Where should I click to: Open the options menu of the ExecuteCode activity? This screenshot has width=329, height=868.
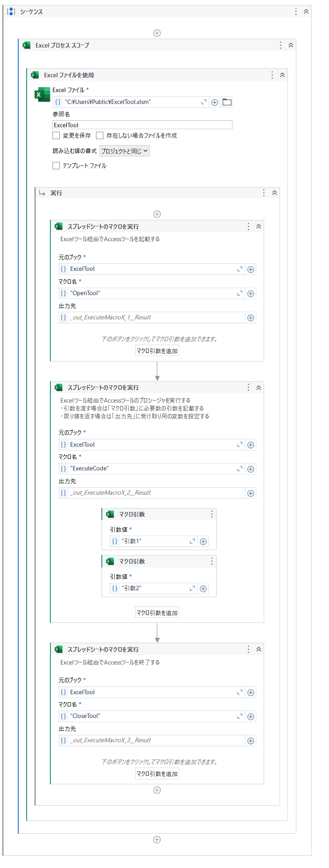pyautogui.click(x=248, y=388)
